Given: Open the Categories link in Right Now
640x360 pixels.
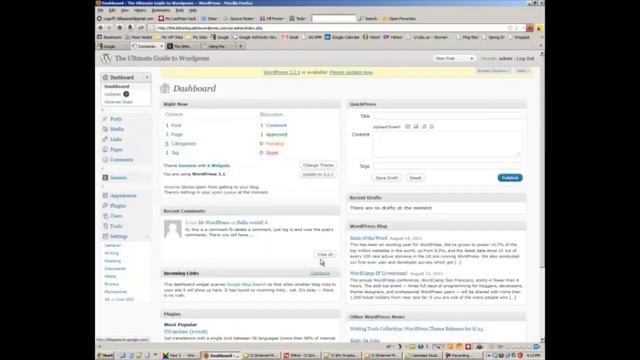Looking at the screenshot, I should tap(183, 144).
